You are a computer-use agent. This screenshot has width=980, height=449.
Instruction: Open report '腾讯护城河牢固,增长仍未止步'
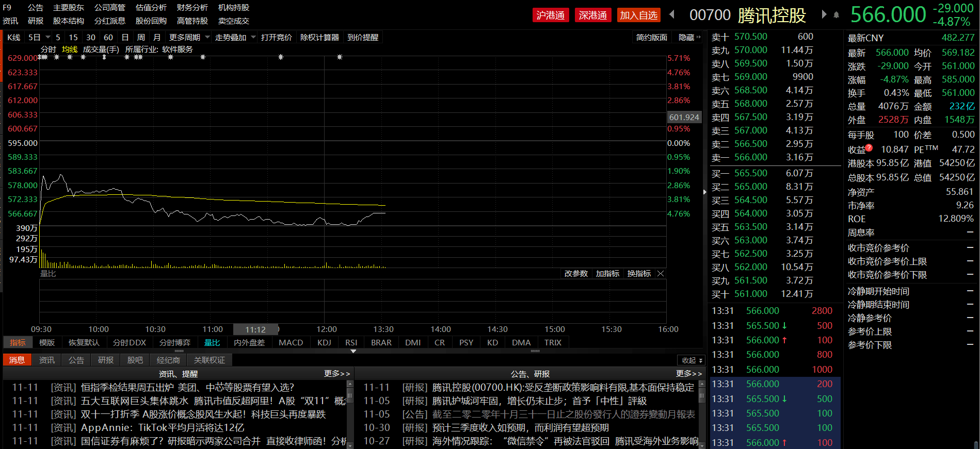[x=539, y=401]
